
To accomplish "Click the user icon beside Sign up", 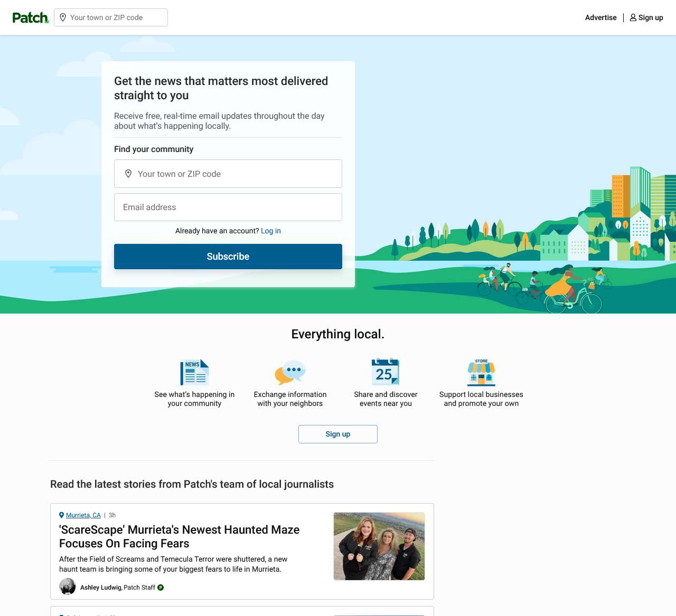I will click(633, 17).
